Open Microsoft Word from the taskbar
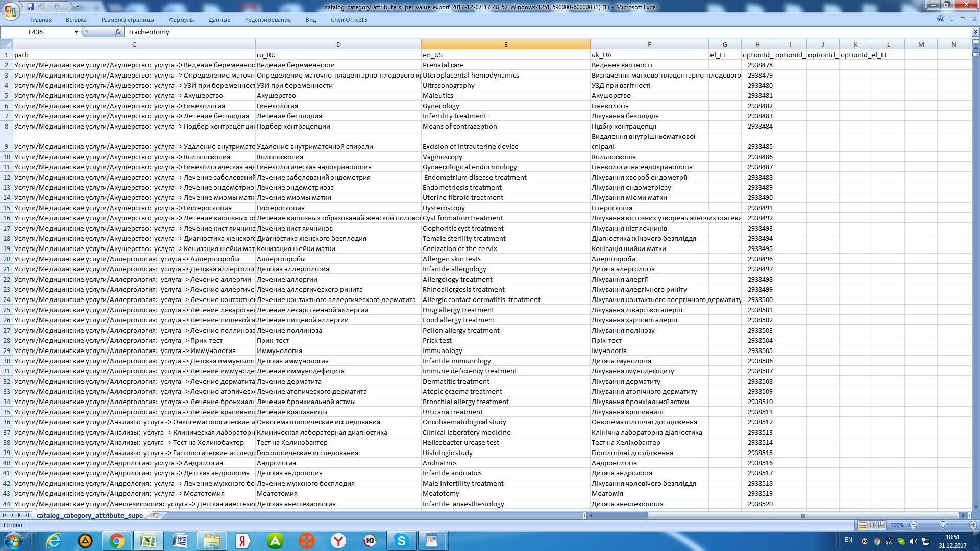 [180, 541]
